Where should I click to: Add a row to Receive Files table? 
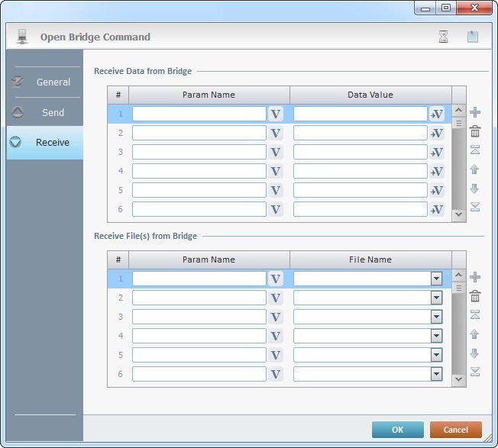click(x=475, y=277)
